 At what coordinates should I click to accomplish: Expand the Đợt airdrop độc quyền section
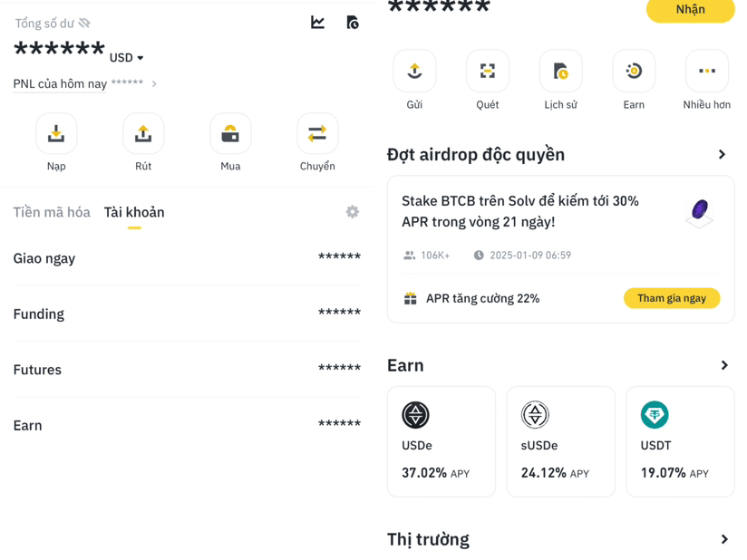tap(722, 155)
